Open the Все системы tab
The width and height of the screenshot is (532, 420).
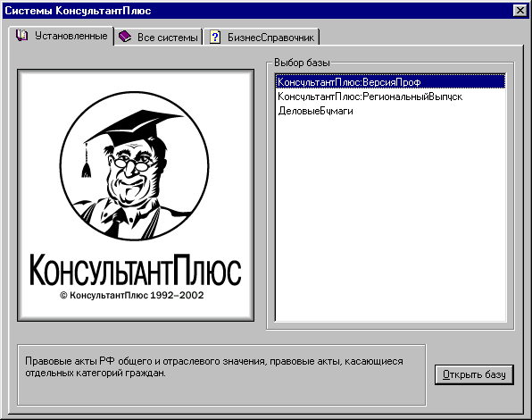(x=158, y=37)
